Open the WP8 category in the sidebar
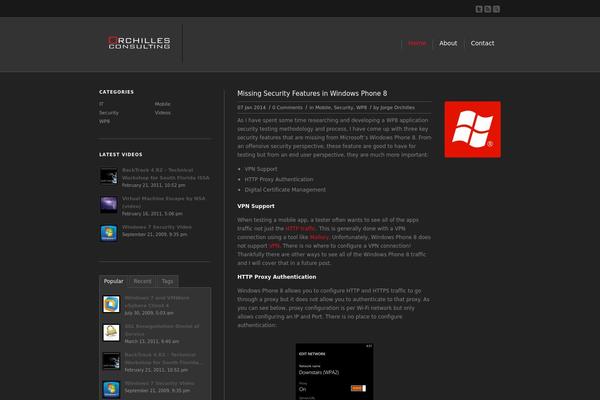This screenshot has width=600, height=400. 104,121
